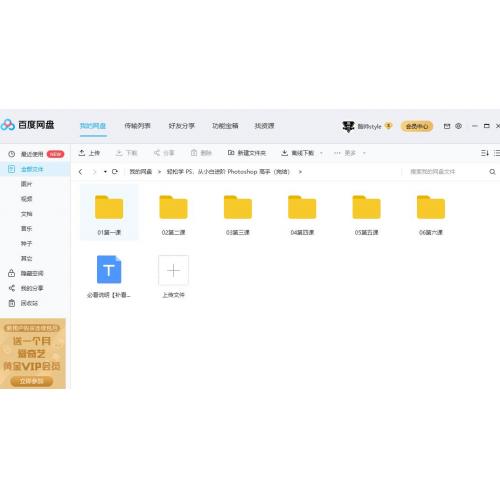The width and height of the screenshot is (500, 500).
Task: Click the search magnifier icon
Action: point(492,172)
